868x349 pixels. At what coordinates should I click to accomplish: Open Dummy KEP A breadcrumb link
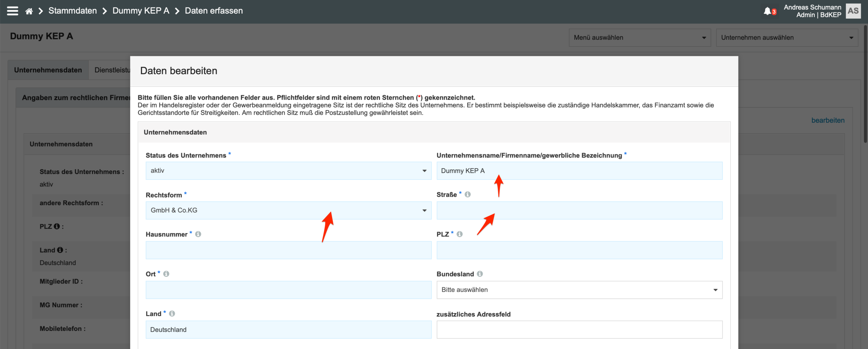pos(141,11)
